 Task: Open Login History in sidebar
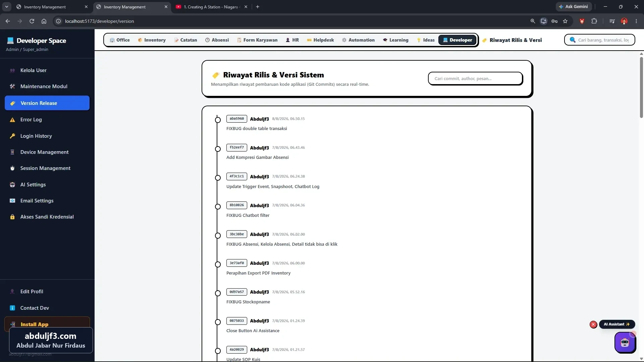47,136
